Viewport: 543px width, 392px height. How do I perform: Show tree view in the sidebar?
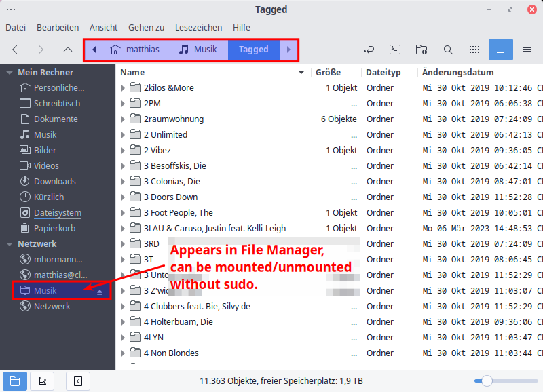(x=42, y=381)
